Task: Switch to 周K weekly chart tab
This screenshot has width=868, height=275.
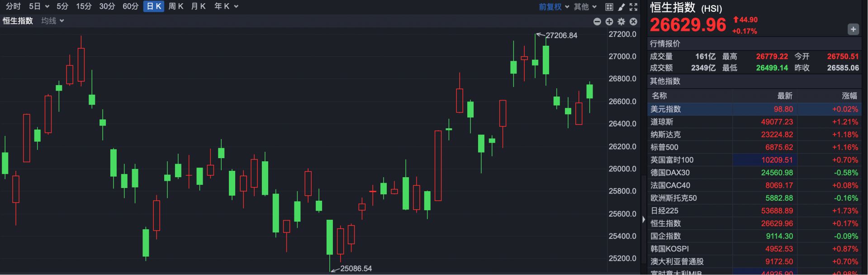Action: [x=175, y=6]
